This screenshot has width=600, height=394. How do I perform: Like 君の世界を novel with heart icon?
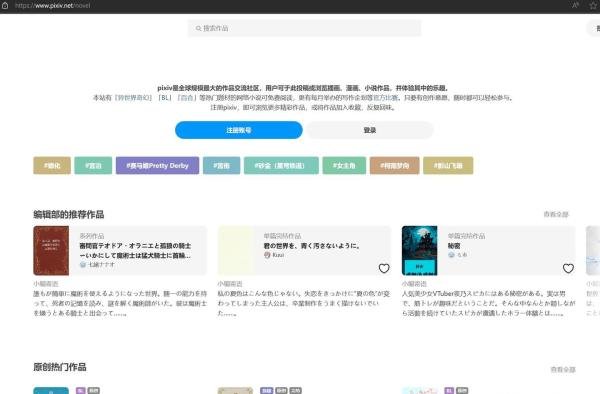click(x=384, y=269)
